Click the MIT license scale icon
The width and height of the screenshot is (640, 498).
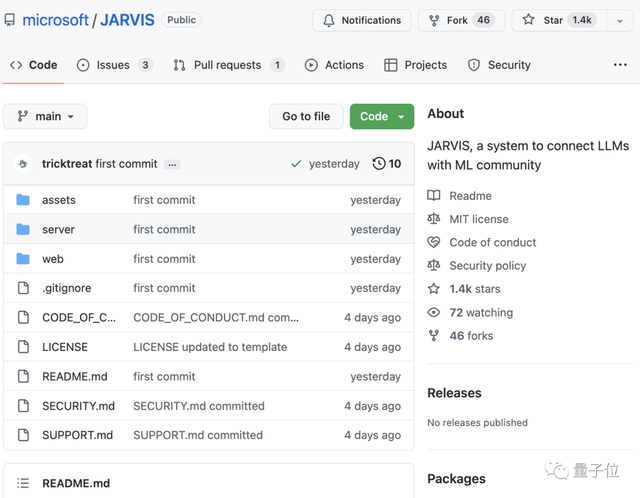point(434,219)
